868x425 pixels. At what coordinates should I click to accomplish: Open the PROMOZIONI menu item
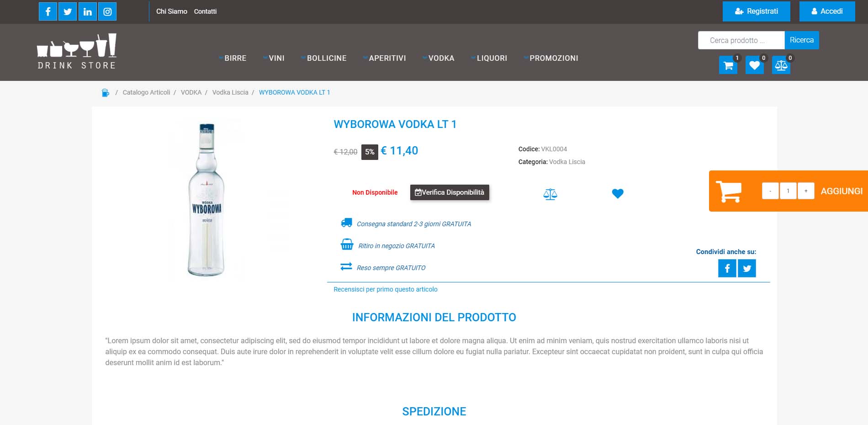pos(551,58)
